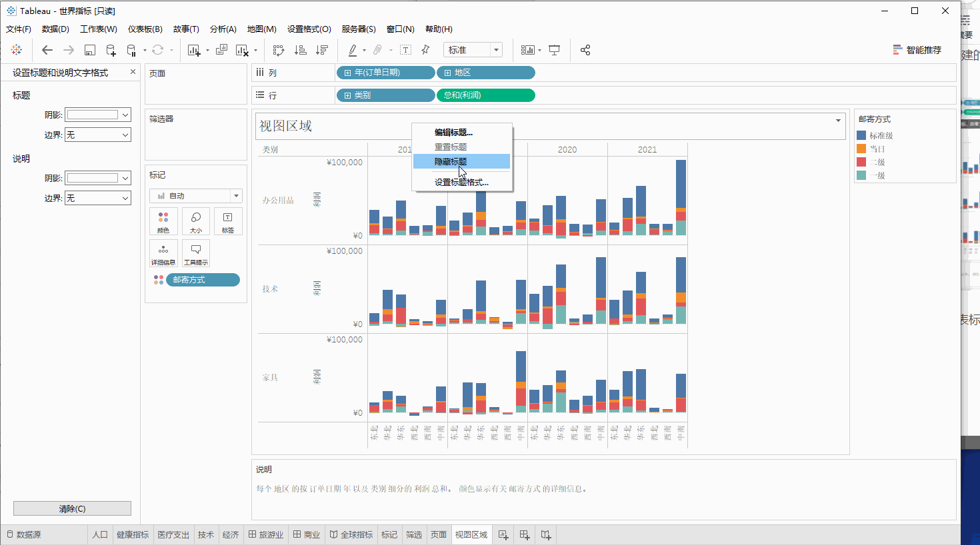Close the format title and caption pane

tap(133, 72)
